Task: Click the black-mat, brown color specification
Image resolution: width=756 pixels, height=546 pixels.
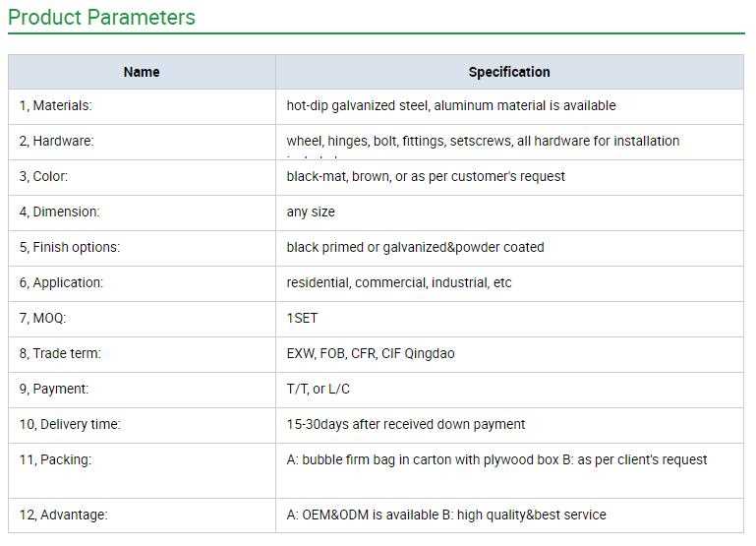Action: (x=426, y=177)
